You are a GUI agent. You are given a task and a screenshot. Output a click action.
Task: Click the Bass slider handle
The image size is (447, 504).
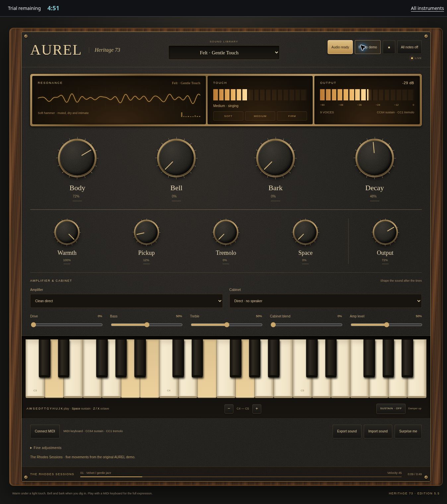[147, 325]
